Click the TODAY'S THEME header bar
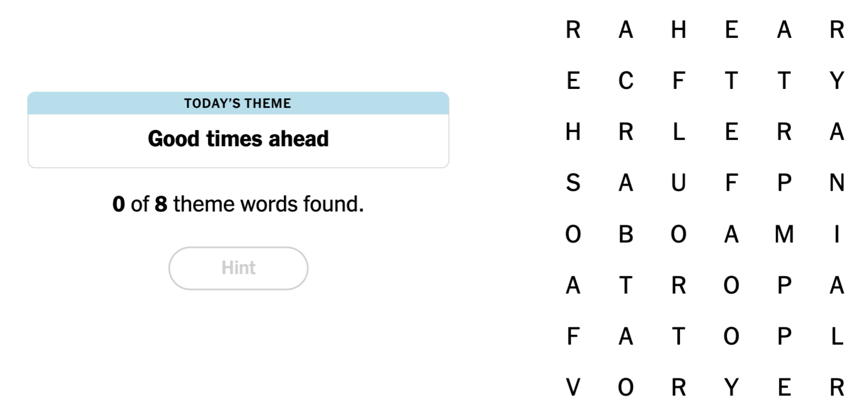This screenshot has height=411, width=868. pos(237,103)
